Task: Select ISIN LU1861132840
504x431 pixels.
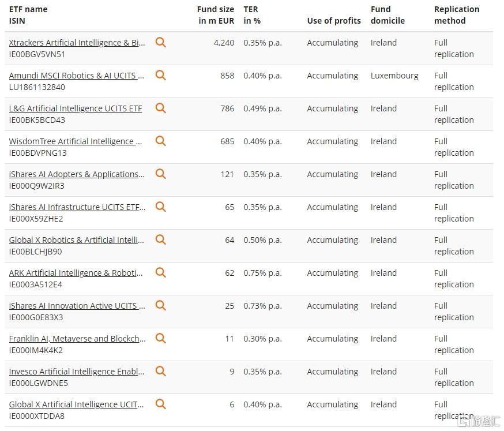Action: (37, 87)
